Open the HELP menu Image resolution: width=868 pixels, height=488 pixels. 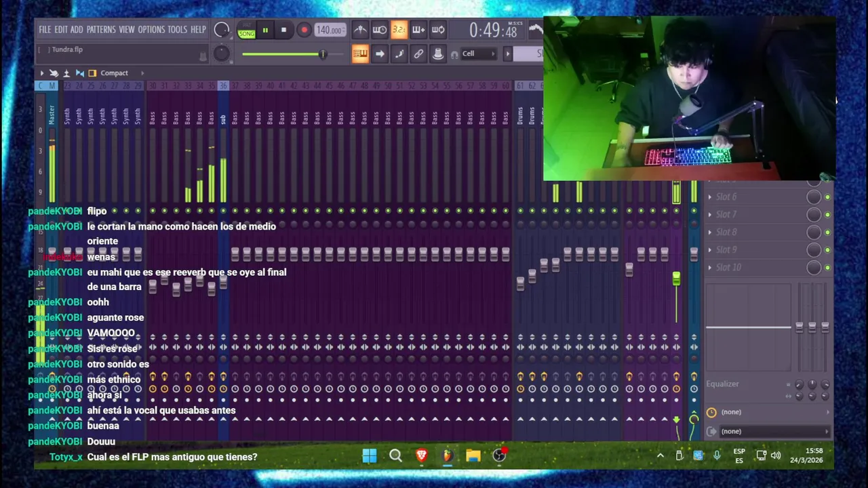[198, 30]
